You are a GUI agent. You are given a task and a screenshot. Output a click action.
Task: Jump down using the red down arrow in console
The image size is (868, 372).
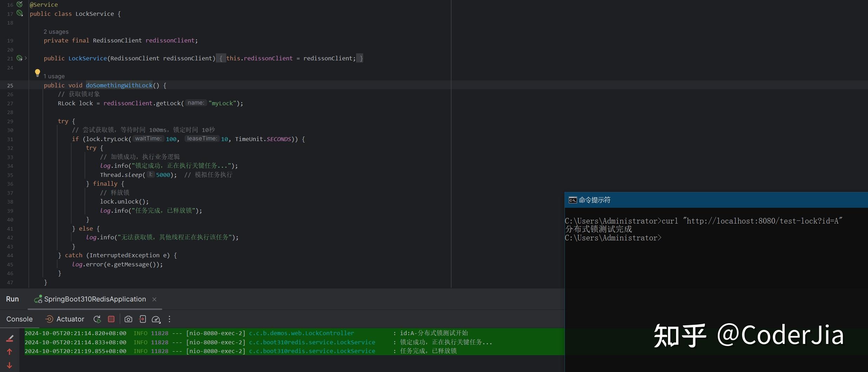click(9, 365)
